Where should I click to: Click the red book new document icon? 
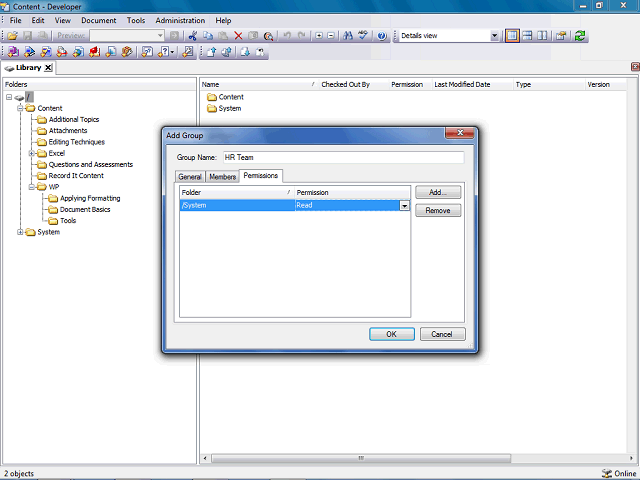(94, 52)
